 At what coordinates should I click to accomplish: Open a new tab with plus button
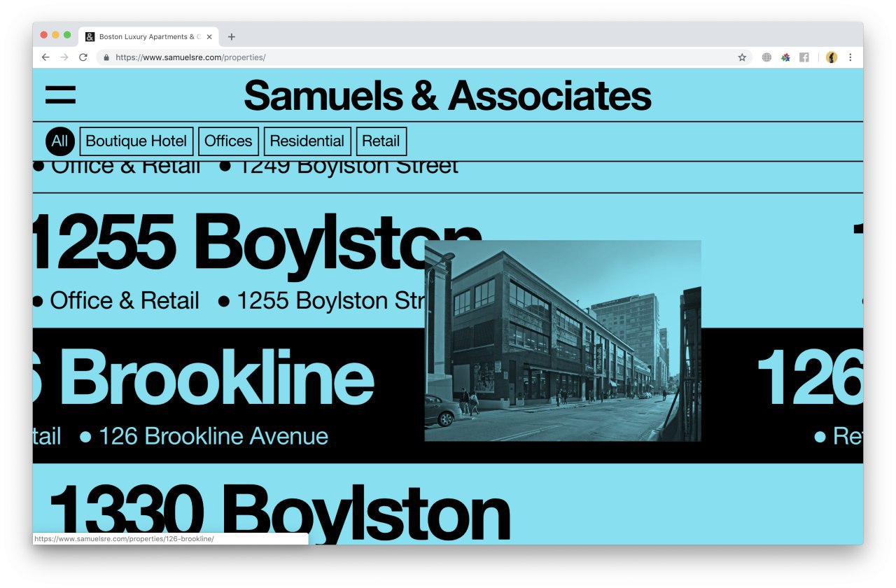coord(232,37)
